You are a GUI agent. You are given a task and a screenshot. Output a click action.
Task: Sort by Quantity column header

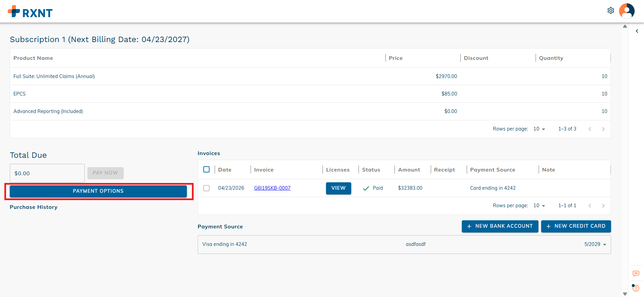(x=551, y=58)
